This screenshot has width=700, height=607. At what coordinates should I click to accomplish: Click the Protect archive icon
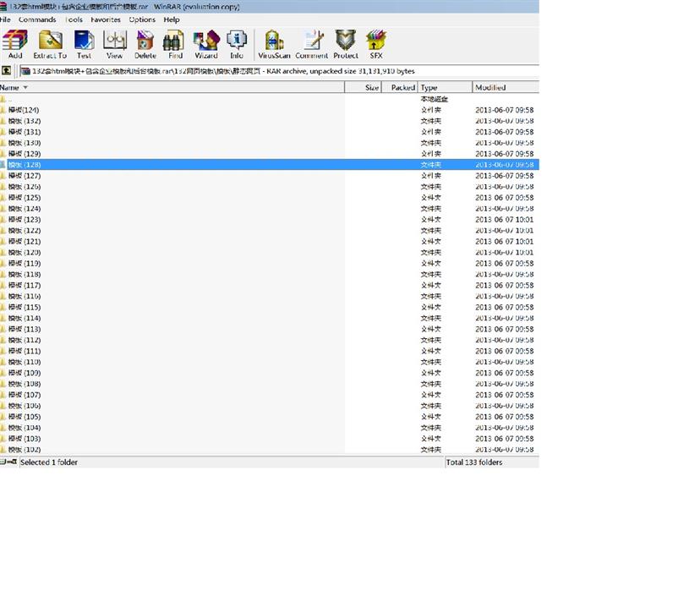[345, 44]
